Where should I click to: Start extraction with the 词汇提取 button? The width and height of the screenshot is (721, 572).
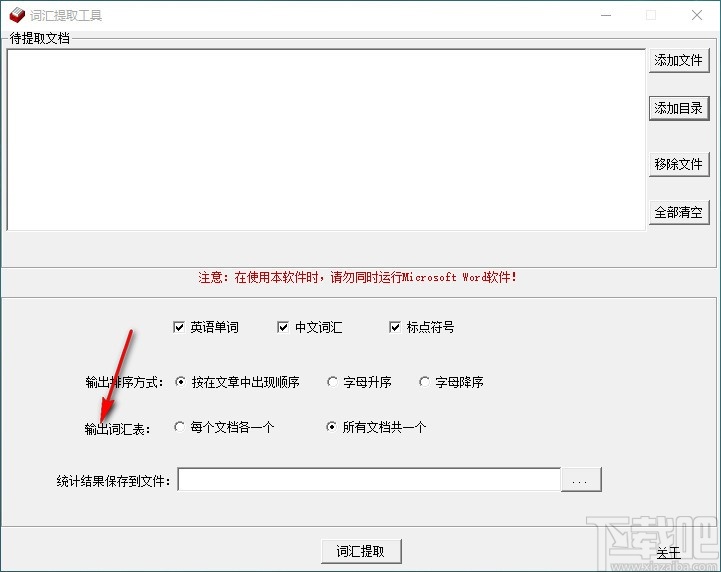361,551
